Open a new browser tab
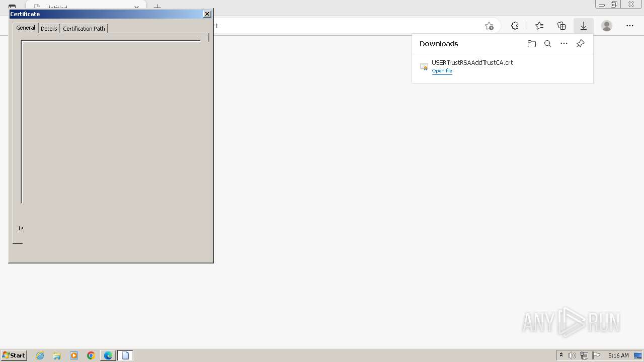 click(x=157, y=7)
